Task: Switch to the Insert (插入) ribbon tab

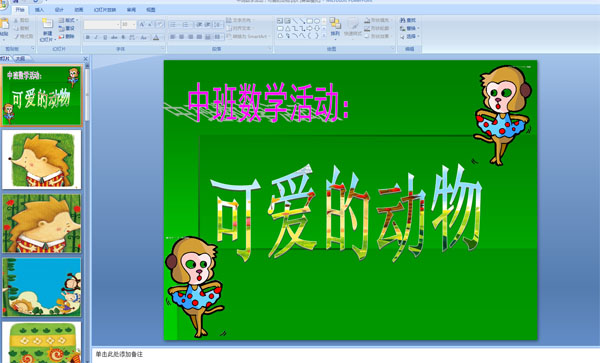Action: [x=39, y=10]
